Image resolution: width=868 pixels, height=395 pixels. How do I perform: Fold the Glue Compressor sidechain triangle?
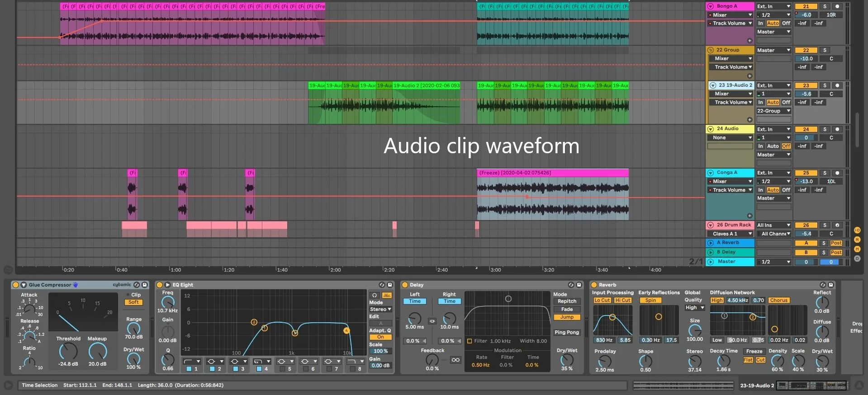coord(24,285)
